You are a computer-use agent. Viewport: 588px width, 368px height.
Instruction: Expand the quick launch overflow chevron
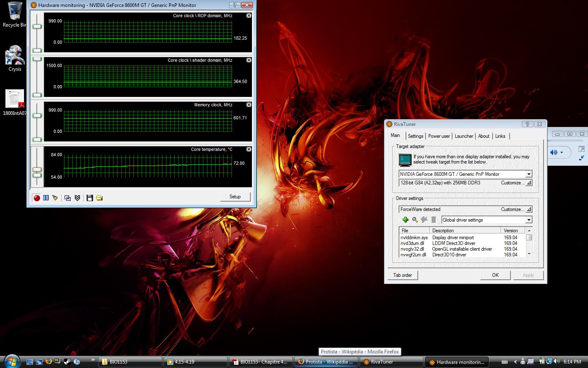pyautogui.click(x=93, y=360)
